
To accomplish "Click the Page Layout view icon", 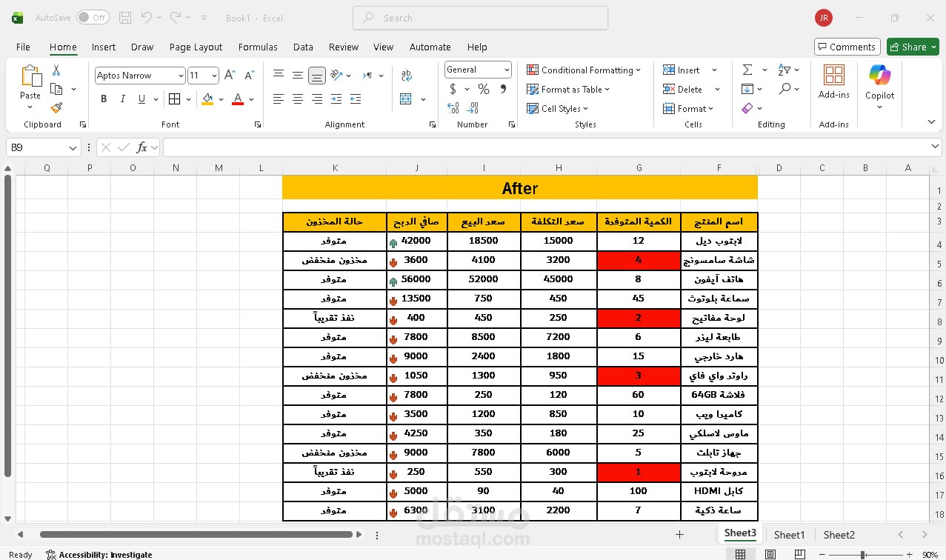I will pos(770,554).
